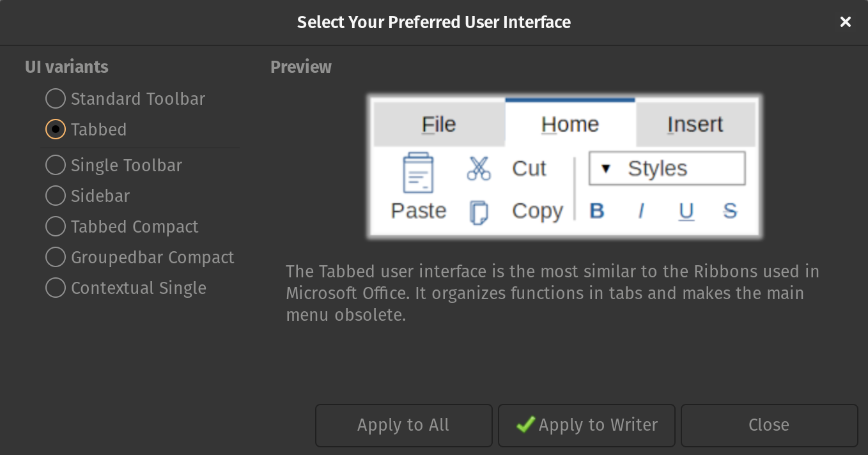Viewport: 868px width, 455px height.
Task: Click the Underline U icon in the preview
Action: click(x=686, y=211)
